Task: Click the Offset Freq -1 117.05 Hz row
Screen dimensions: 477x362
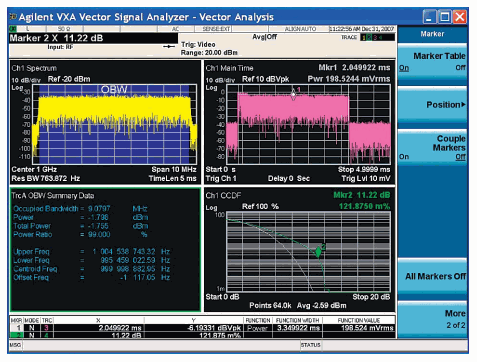Action: point(91,278)
